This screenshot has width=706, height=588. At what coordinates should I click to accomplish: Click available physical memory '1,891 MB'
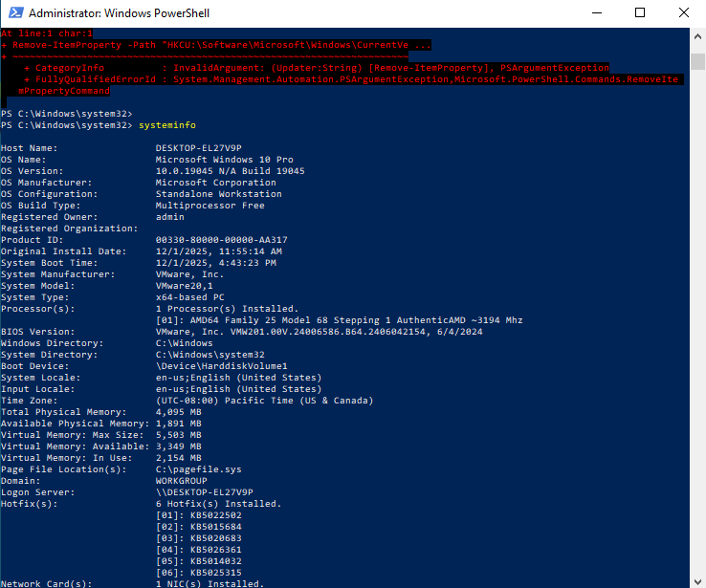click(x=179, y=424)
